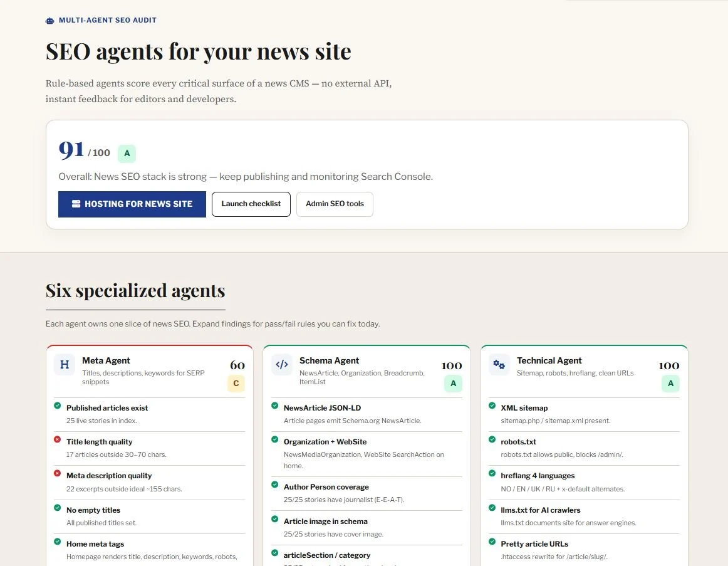Viewport: 728px width, 566px height.
Task: Click the XML sitemap finding
Action: click(524, 408)
